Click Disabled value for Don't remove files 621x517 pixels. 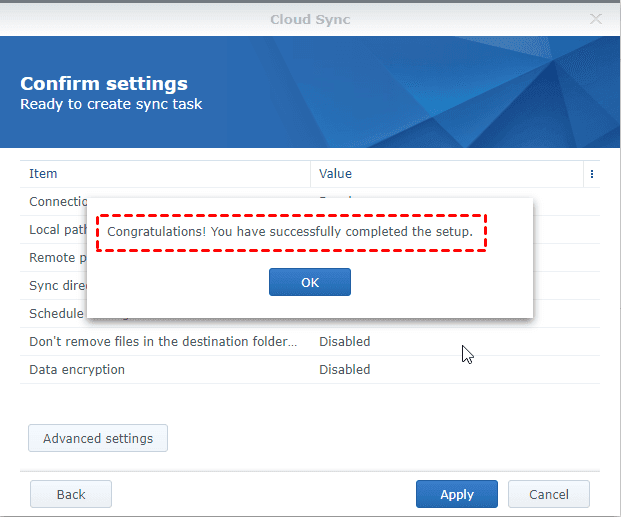345,341
